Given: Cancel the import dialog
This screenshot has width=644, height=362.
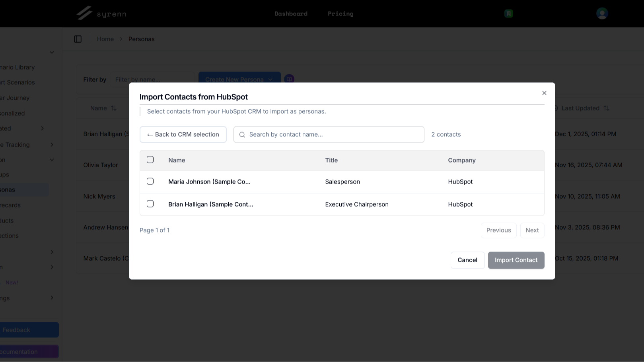Looking at the screenshot, I should [x=467, y=260].
